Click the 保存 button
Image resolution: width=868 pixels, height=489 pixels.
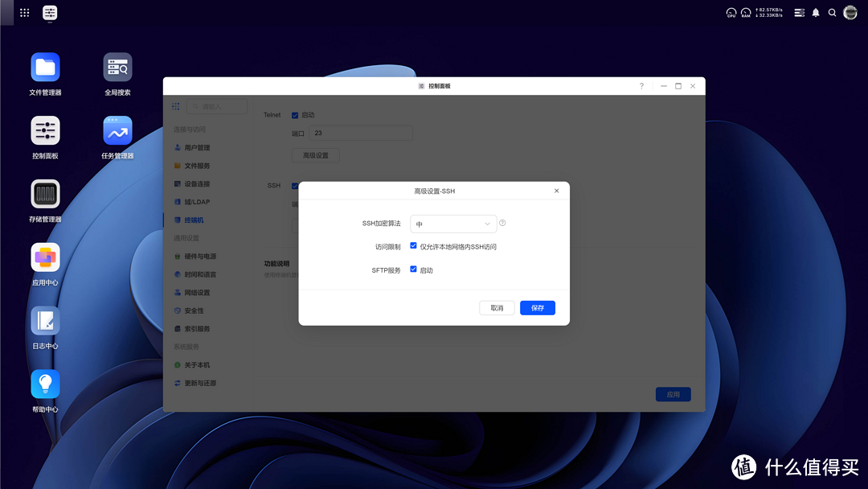pyautogui.click(x=537, y=308)
